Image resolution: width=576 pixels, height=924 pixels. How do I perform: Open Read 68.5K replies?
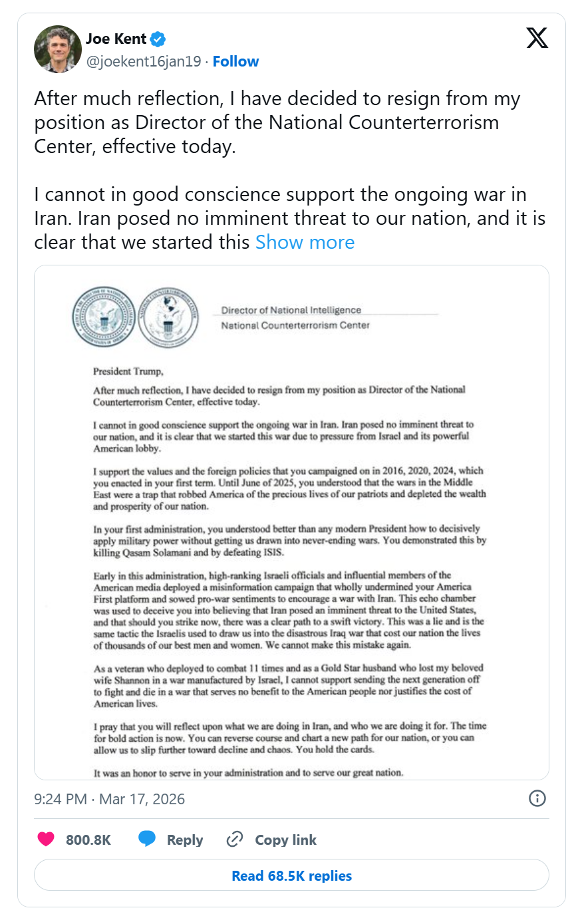[x=291, y=875]
